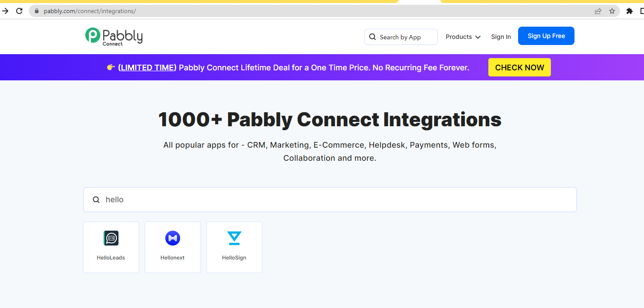Viewport: 644px width, 308px height.
Task: Click the Sign In link
Action: (x=501, y=37)
